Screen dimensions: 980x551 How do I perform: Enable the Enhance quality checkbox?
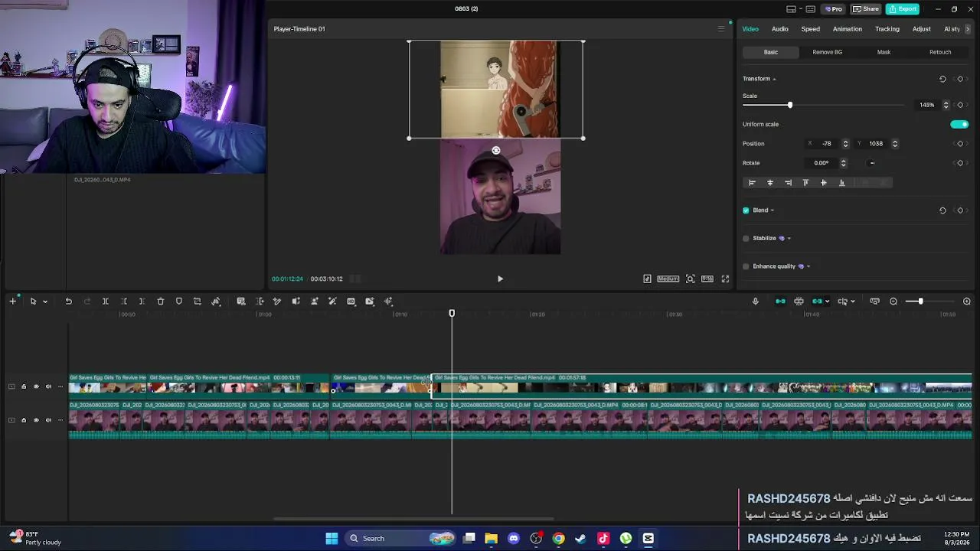coord(746,266)
